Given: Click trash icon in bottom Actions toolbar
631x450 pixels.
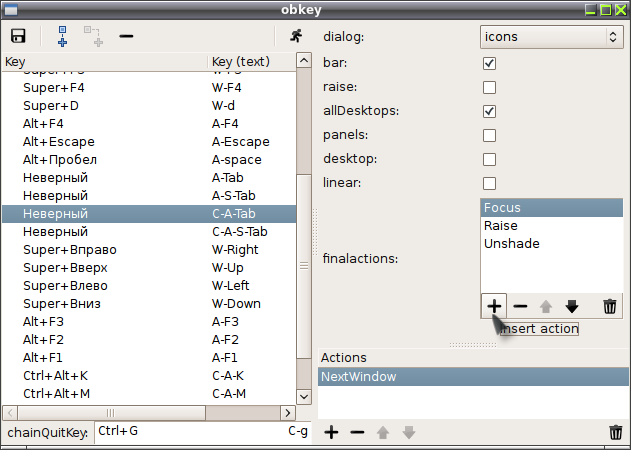Looking at the screenshot, I should [616, 432].
